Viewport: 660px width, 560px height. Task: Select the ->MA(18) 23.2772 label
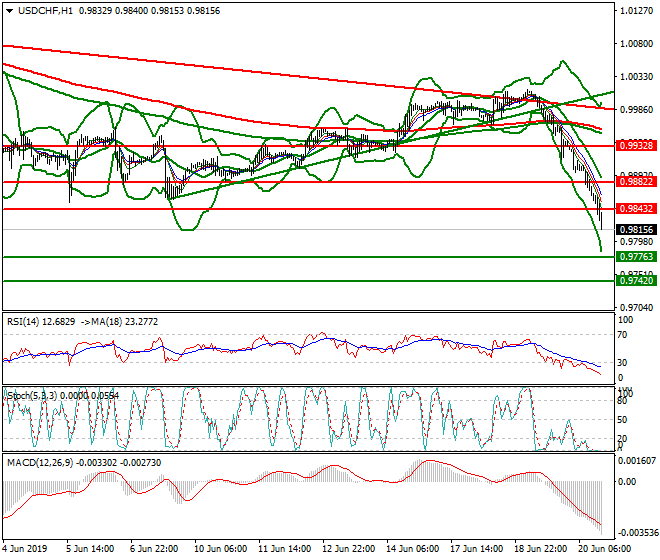tap(118, 322)
